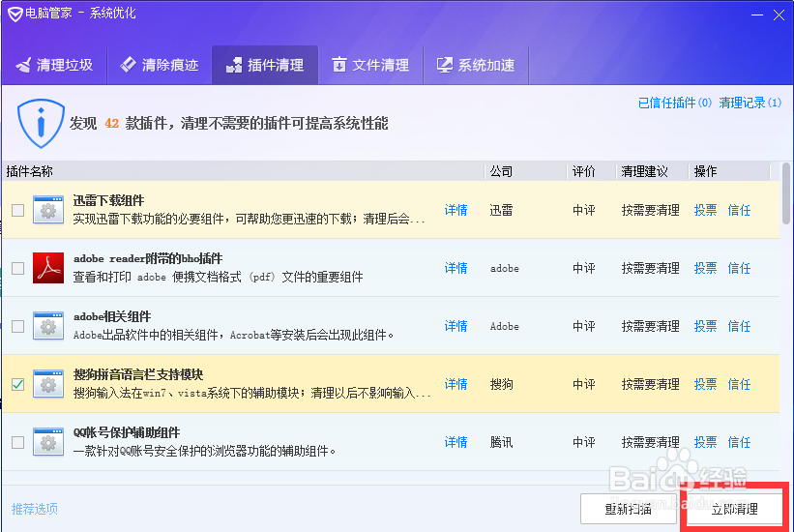Switch to the 清理垃圾 tab

coord(54,65)
